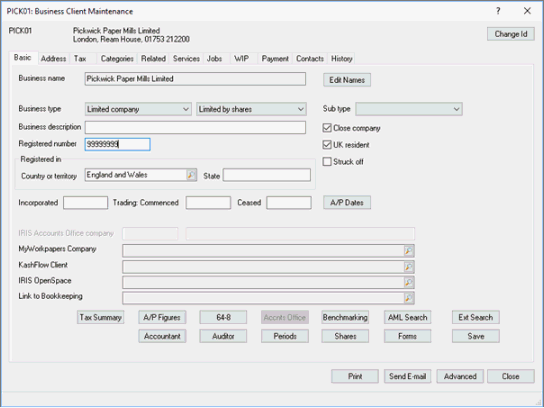Open the A/P Dates button
Image resolution: width=544 pixels, height=408 pixels.
(347, 203)
